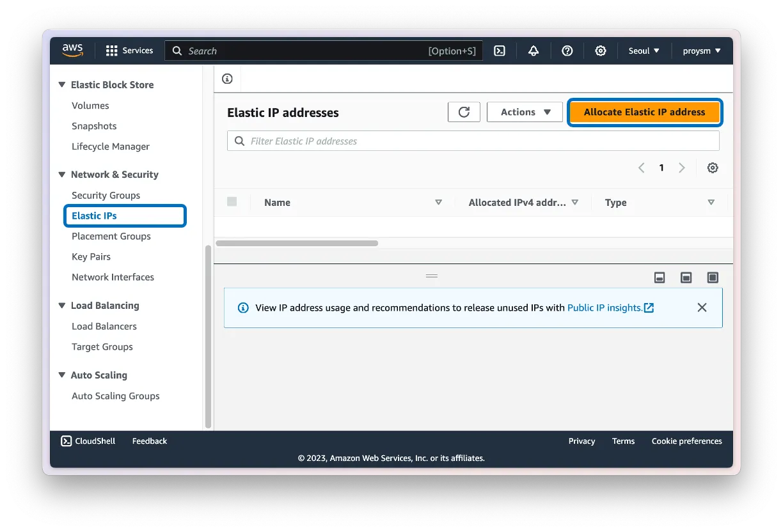Open the notifications bell
The height and width of the screenshot is (532, 783).
(534, 51)
